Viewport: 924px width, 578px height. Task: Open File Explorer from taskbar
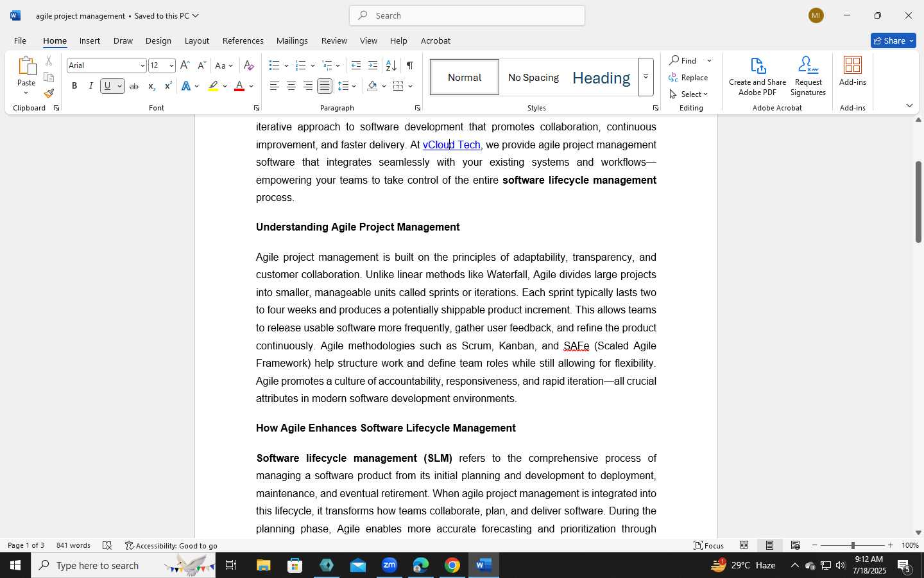[x=264, y=565]
